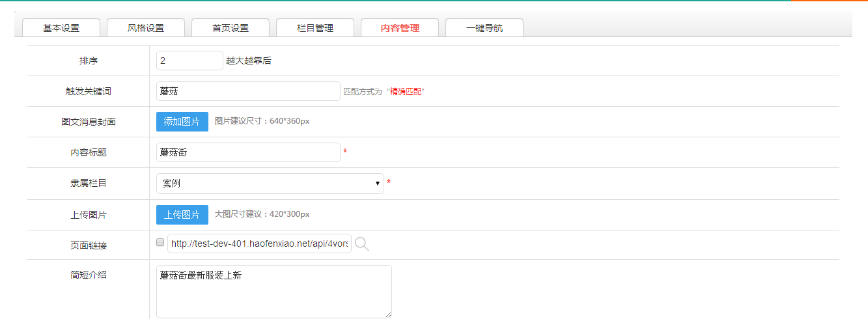The height and width of the screenshot is (319, 868).
Task: Focus the 排序 number field
Action: click(x=189, y=61)
